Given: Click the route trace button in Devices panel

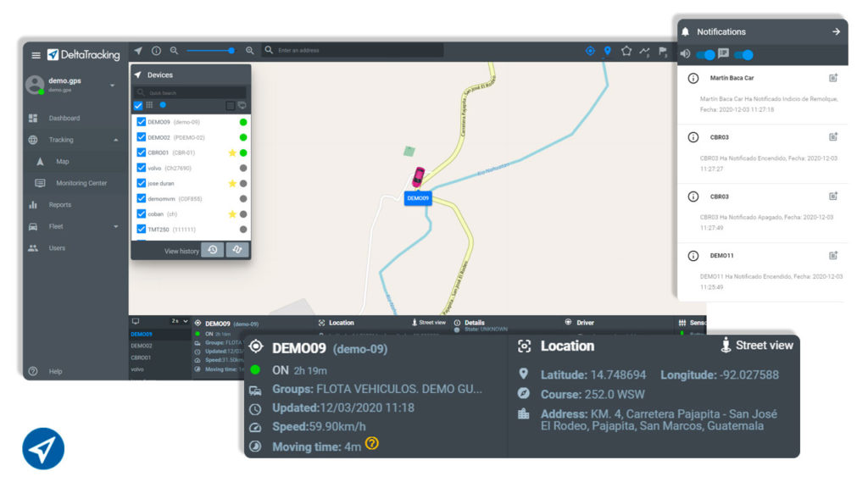Looking at the screenshot, I should point(237,250).
